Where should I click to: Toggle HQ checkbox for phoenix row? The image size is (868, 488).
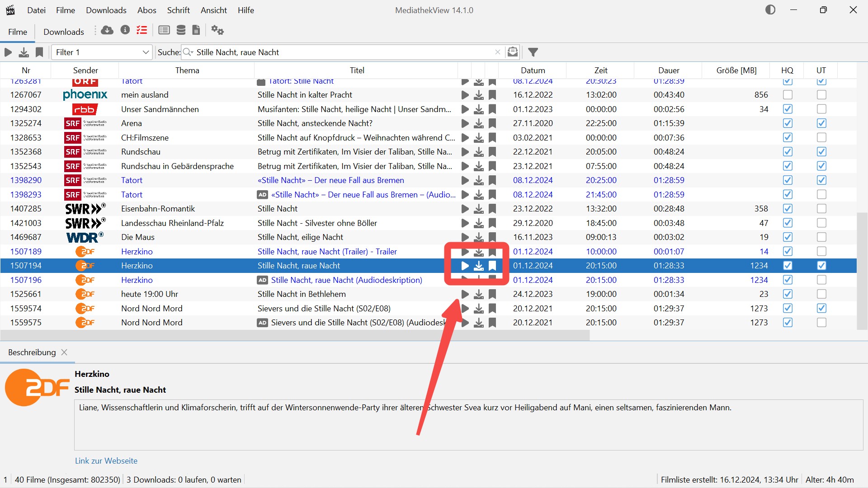pyautogui.click(x=788, y=95)
